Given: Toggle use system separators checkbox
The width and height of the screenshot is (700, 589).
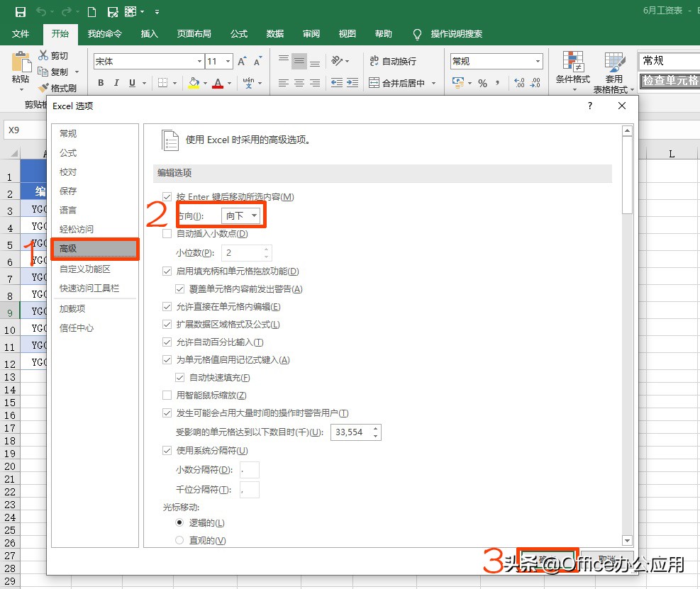Looking at the screenshot, I should [x=167, y=451].
